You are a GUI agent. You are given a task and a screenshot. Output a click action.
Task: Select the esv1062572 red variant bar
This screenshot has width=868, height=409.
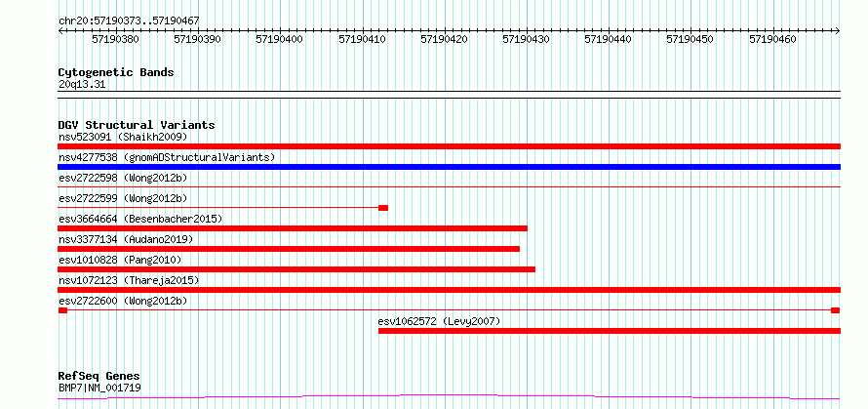pos(610,331)
